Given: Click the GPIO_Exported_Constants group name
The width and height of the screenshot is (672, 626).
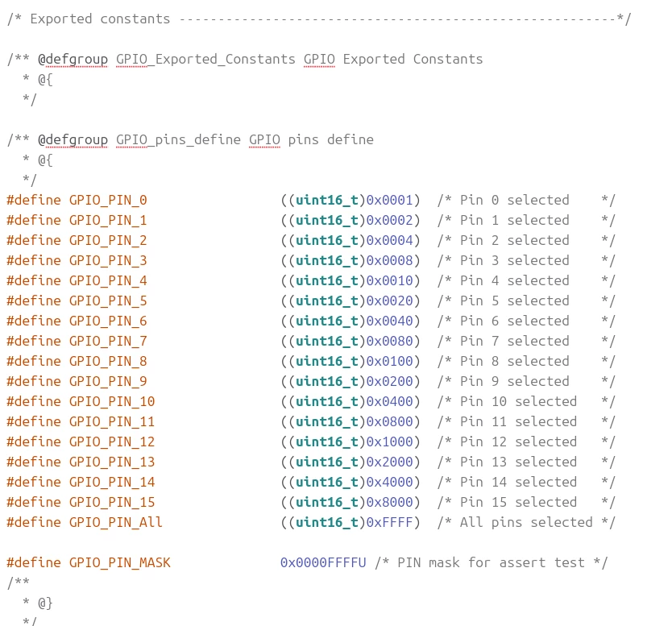Looking at the screenshot, I should pos(205,59).
